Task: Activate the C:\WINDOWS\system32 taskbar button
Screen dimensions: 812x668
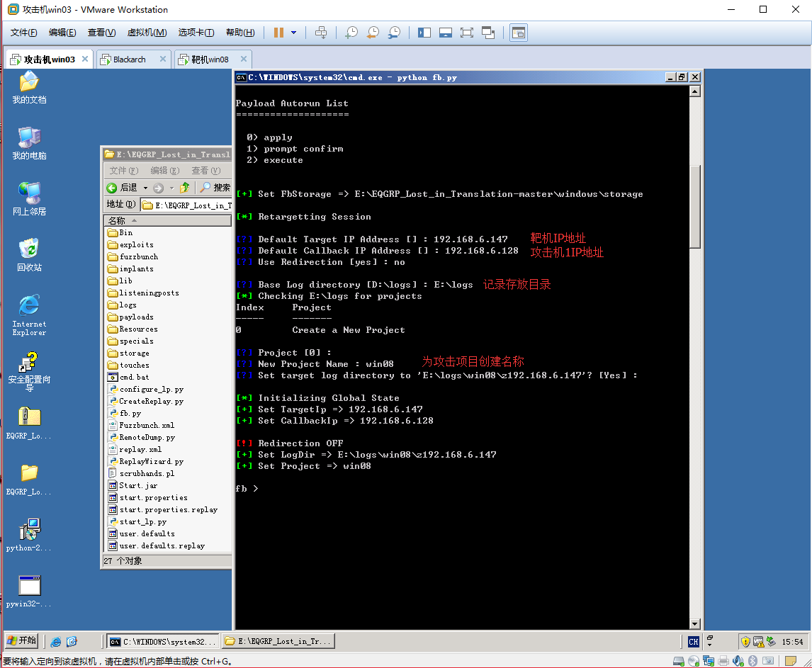Action: point(162,642)
